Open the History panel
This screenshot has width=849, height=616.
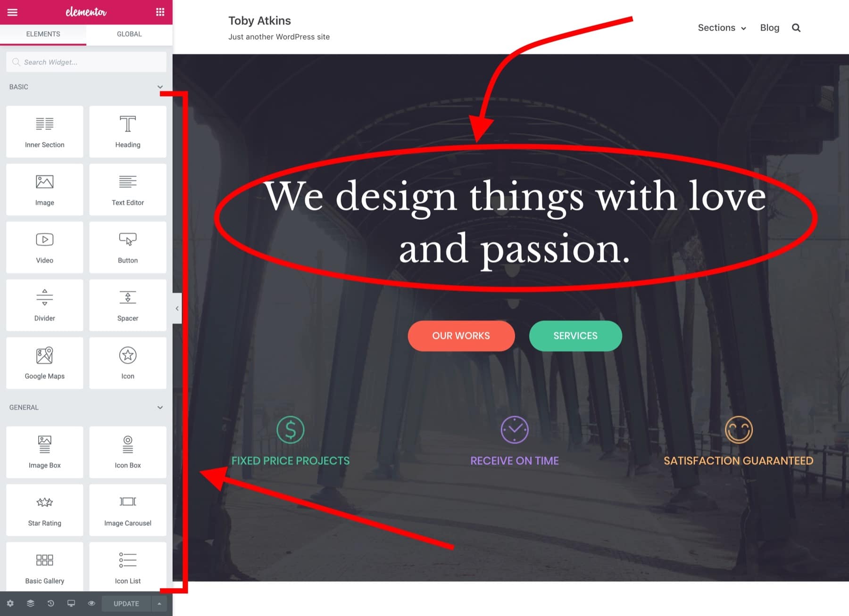click(51, 603)
